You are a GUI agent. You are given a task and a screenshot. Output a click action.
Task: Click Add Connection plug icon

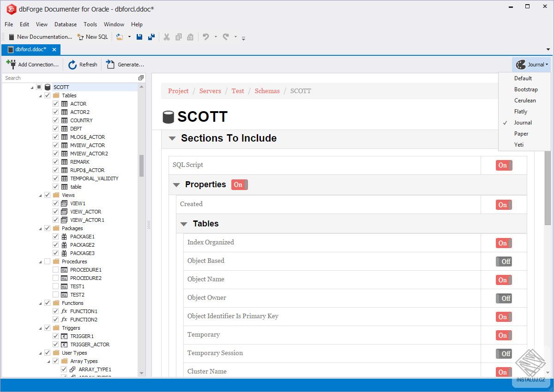[x=11, y=64]
